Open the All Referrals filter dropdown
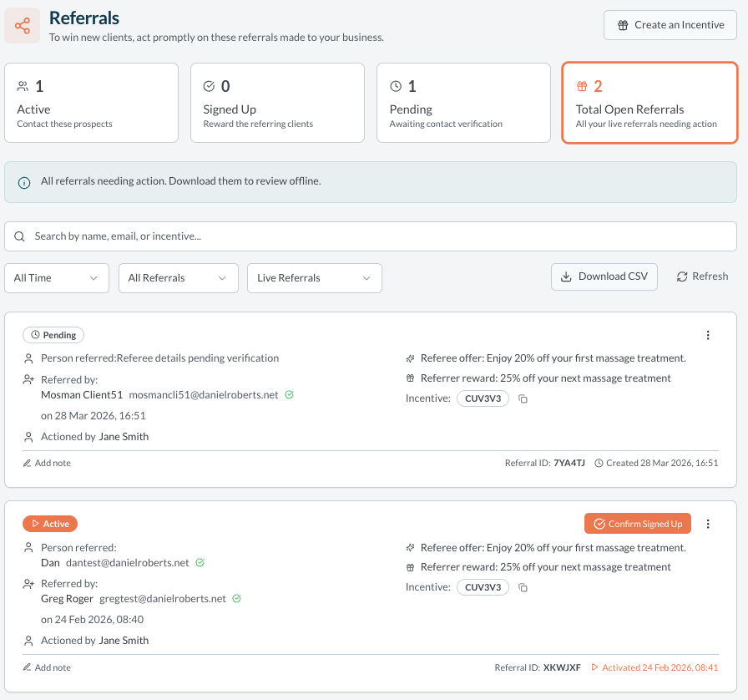 pyautogui.click(x=178, y=278)
